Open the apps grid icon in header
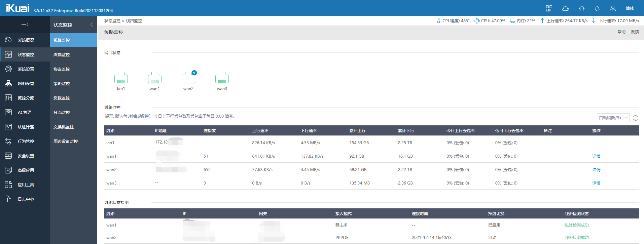The width and height of the screenshot is (644, 244). 549,8
